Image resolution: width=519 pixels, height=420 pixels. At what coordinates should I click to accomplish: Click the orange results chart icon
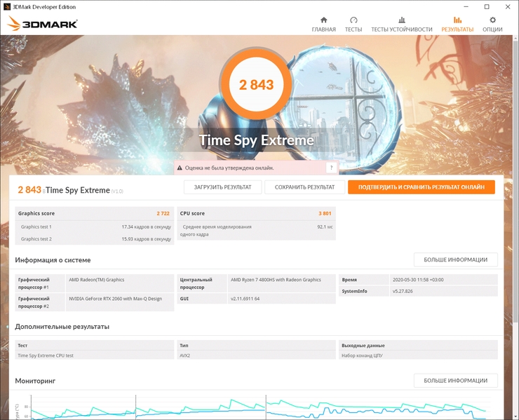tap(457, 20)
